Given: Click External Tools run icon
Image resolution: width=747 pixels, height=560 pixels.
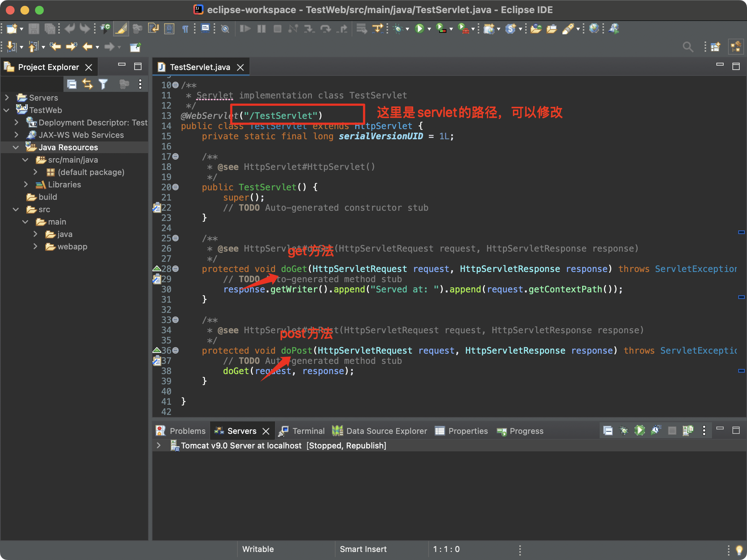Looking at the screenshot, I should [x=463, y=28].
